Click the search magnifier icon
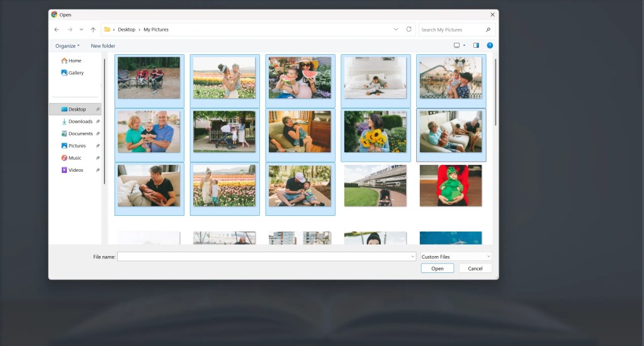 pyautogui.click(x=488, y=30)
